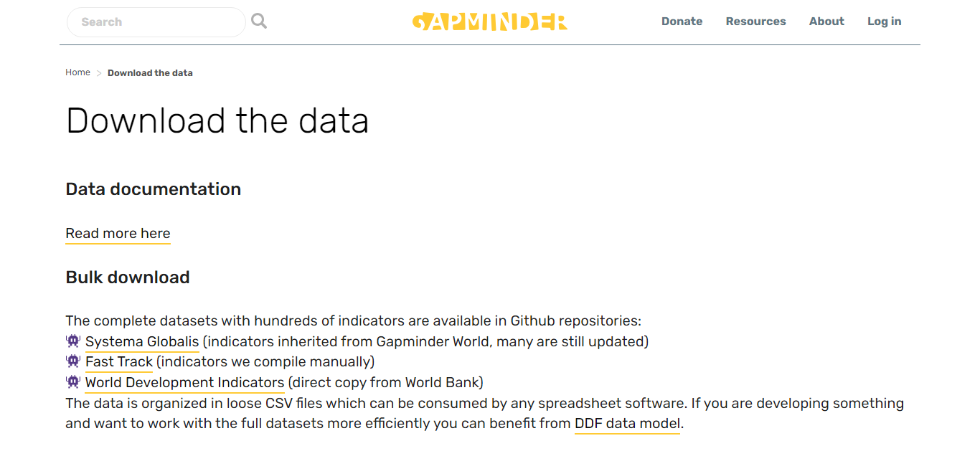Focus the Search input field
Image resolution: width=980 pixels, height=451 pixels.
[x=156, y=22]
